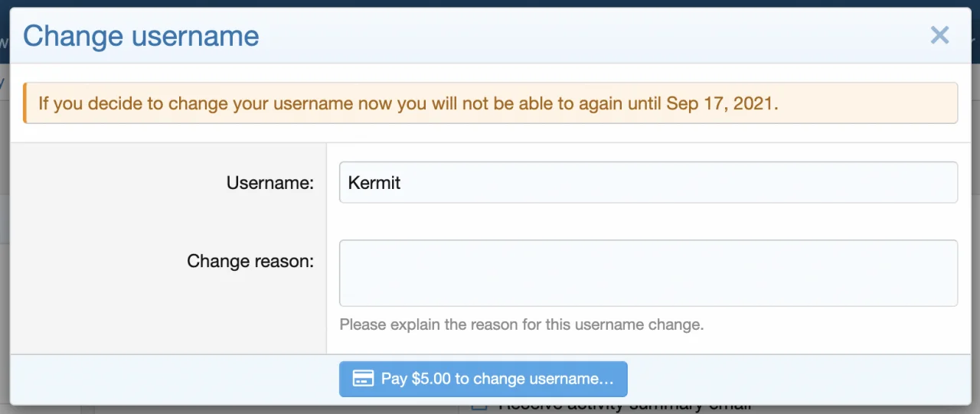Click the dimmed dark navigation bar behind dialog
980x414 pixels.
pos(490,3)
